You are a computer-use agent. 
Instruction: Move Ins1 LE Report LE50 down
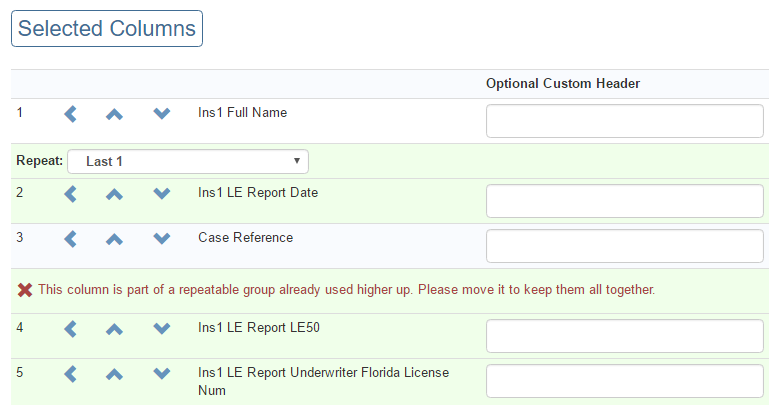(162, 329)
